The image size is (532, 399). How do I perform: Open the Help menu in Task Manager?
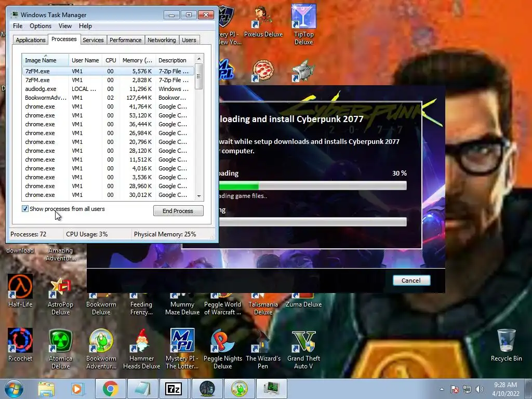[85, 26]
